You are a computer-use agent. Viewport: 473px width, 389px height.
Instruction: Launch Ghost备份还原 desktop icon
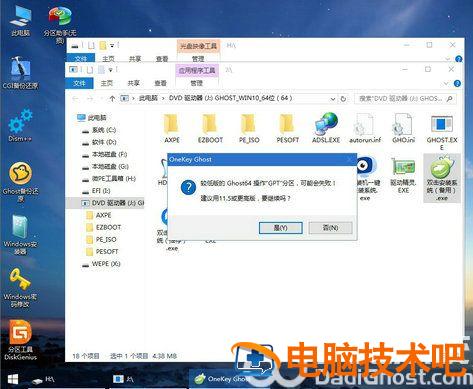20,182
